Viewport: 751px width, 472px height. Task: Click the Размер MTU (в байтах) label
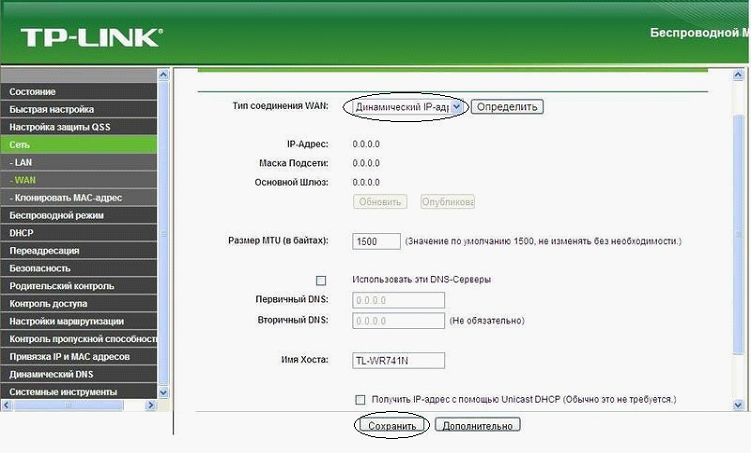point(278,241)
